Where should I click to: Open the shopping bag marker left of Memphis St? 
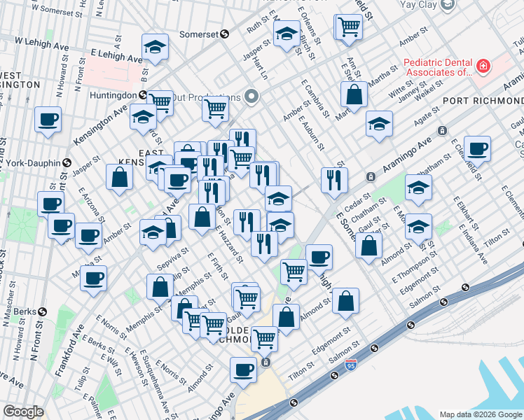[x=160, y=288]
